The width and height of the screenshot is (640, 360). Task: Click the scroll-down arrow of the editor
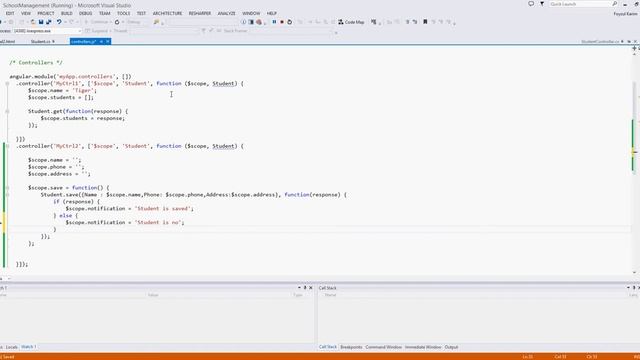[634, 272]
